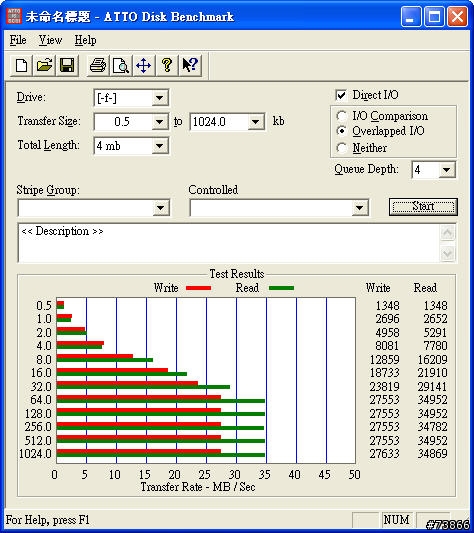
Task: Click the New document toolbar icon
Action: [x=22, y=65]
